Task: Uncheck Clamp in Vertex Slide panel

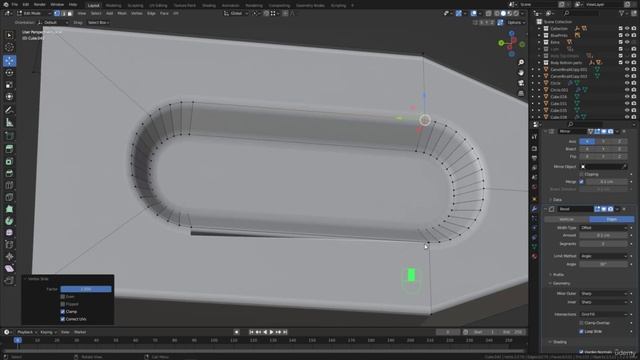Action: tap(62, 311)
